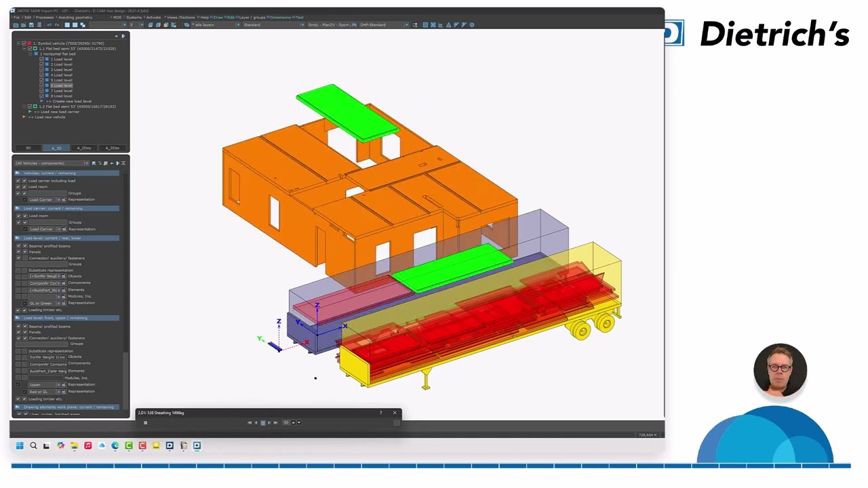
Task: Toggle the checkbox for '1.1 Flat bed semi 53''
Action: click(x=30, y=49)
